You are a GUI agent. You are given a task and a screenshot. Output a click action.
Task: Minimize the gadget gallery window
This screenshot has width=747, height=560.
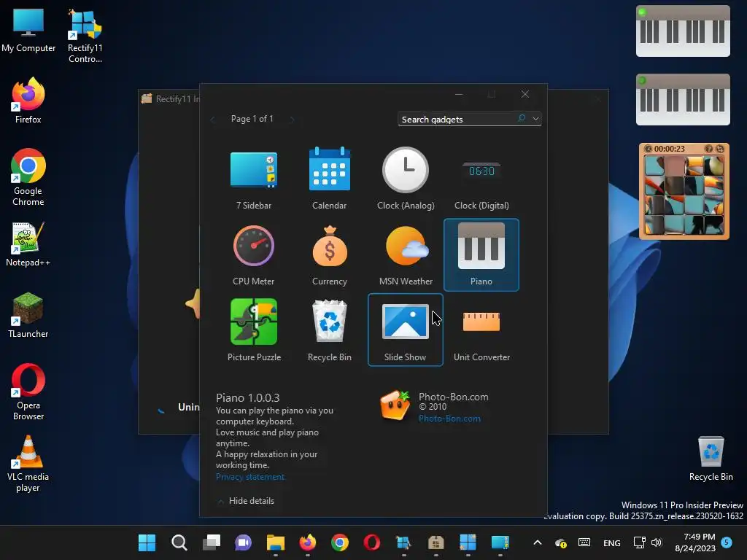click(x=459, y=94)
